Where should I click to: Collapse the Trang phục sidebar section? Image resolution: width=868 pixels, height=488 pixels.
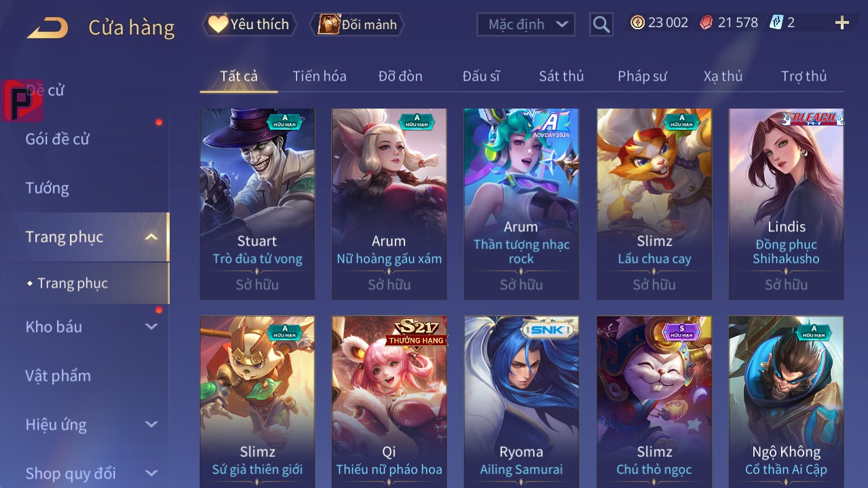coord(151,237)
